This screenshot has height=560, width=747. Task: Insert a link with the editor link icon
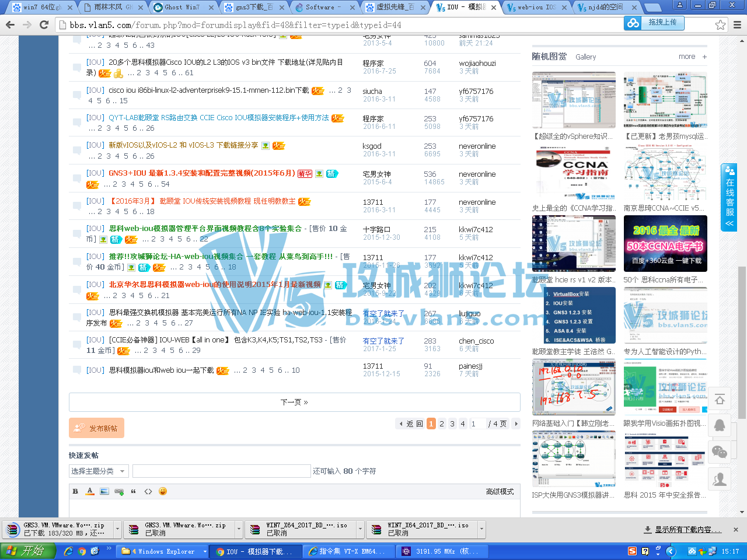coord(119,491)
